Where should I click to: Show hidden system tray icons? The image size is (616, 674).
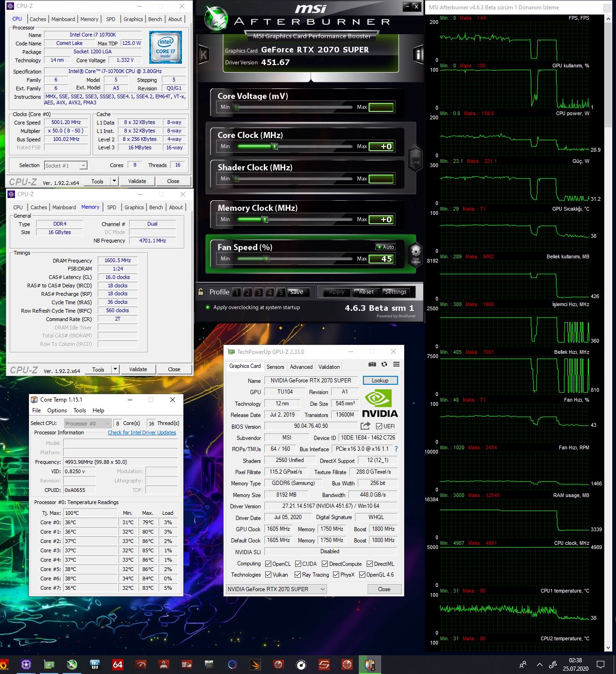click(x=539, y=664)
